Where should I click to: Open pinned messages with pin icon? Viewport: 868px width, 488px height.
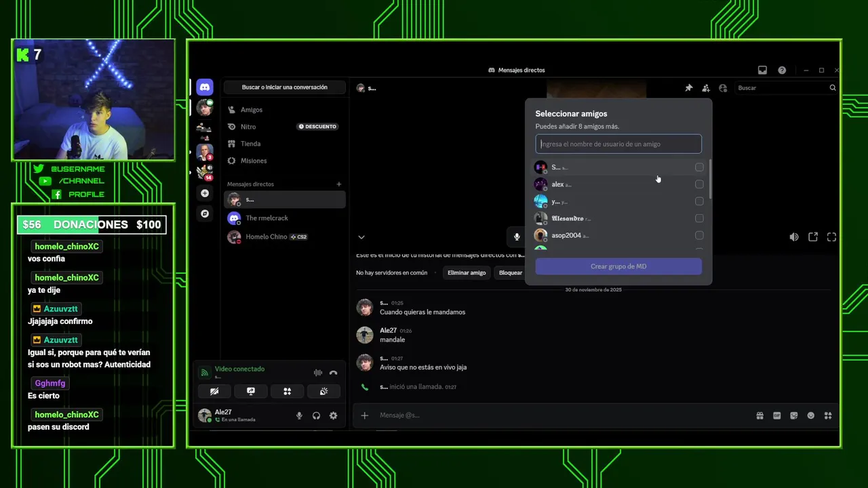click(689, 88)
